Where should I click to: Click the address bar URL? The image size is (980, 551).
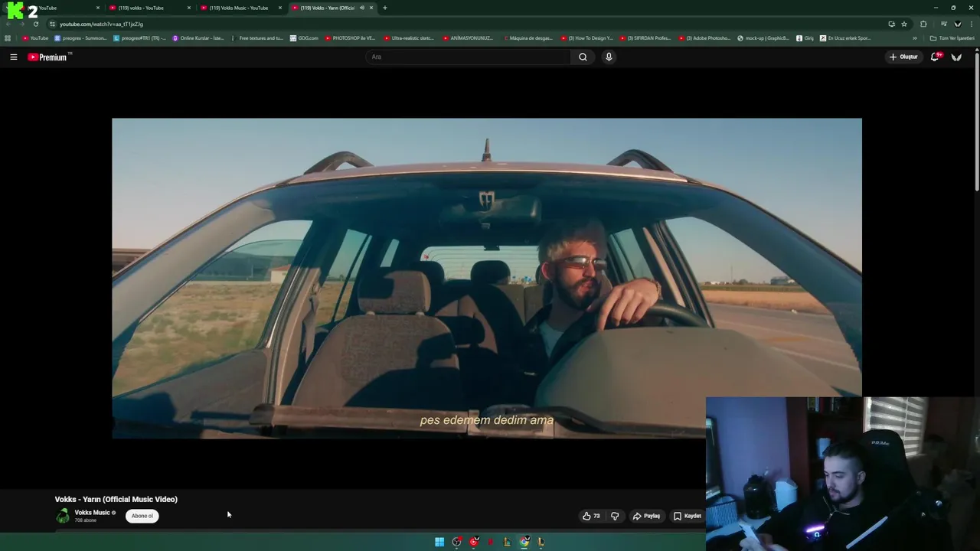pyautogui.click(x=101, y=24)
